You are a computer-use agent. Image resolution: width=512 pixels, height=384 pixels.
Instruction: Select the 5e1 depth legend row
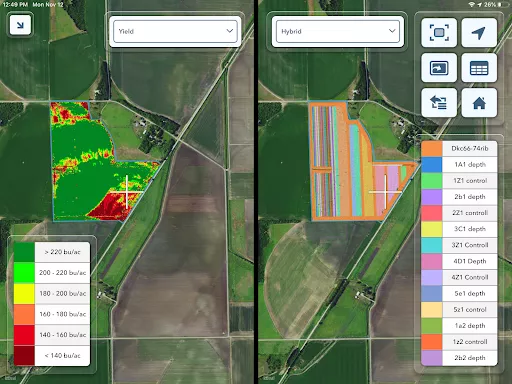459,293
